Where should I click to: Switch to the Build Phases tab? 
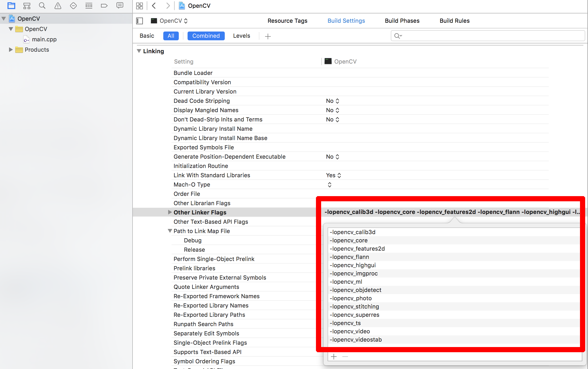click(402, 21)
